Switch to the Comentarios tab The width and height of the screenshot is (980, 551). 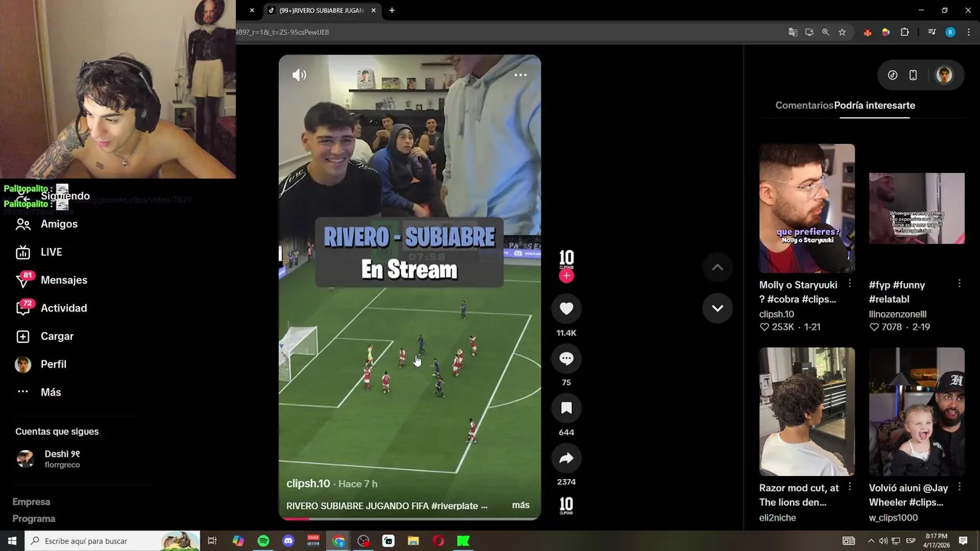pyautogui.click(x=804, y=106)
